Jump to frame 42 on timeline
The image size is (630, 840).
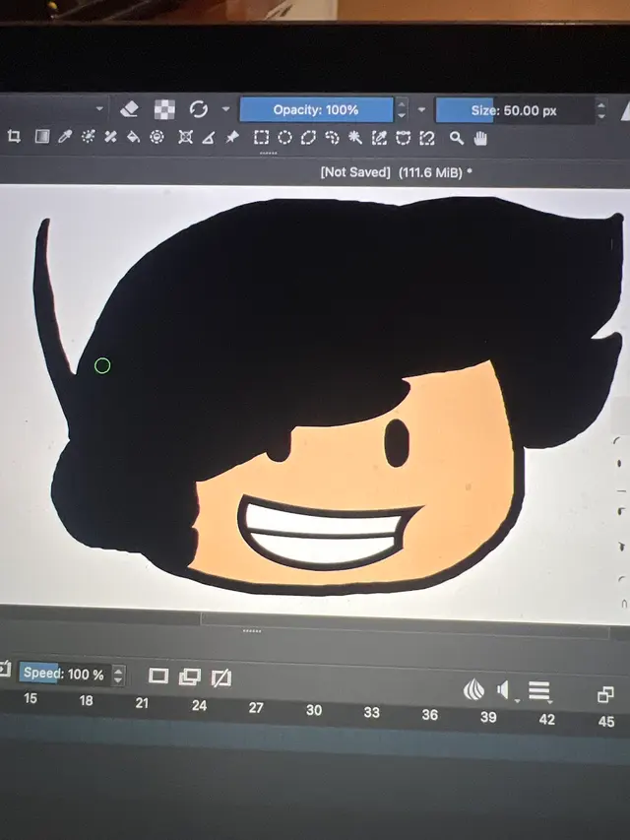point(547,720)
